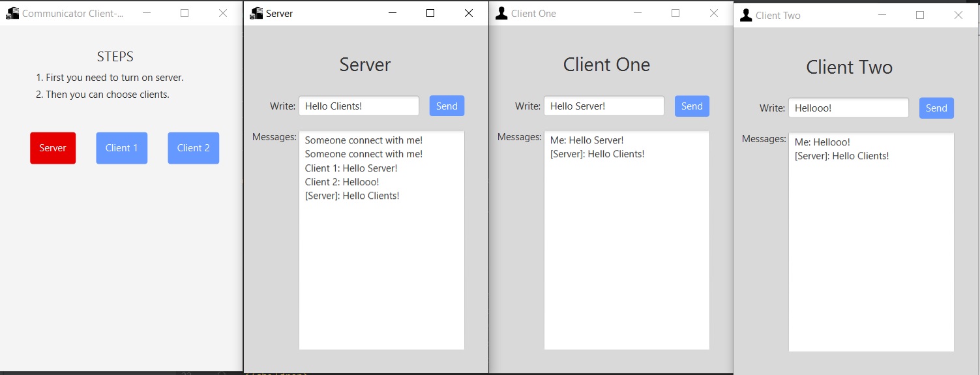The height and width of the screenshot is (375, 980).
Task: Click step '2. Then you can choose clients.'
Action: click(x=102, y=95)
